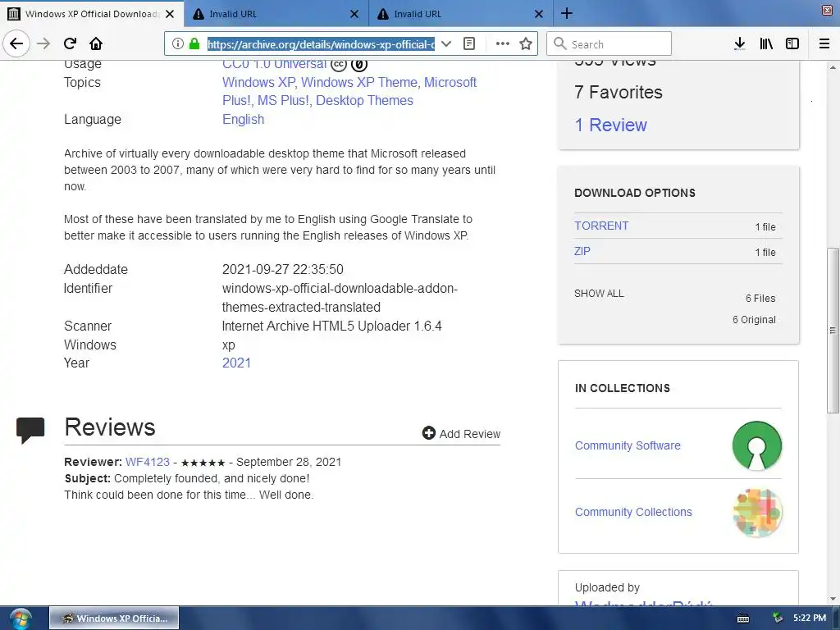Open the 1 Review link

click(610, 126)
